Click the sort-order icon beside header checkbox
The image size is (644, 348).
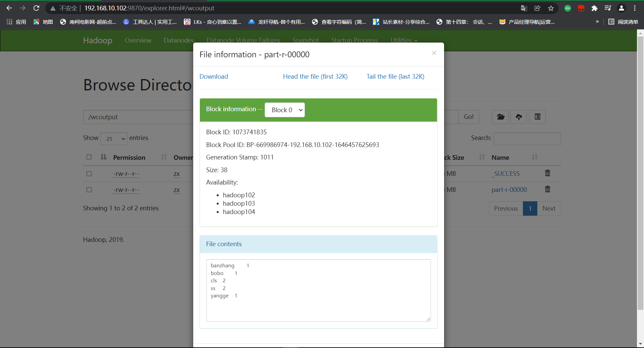point(104,157)
